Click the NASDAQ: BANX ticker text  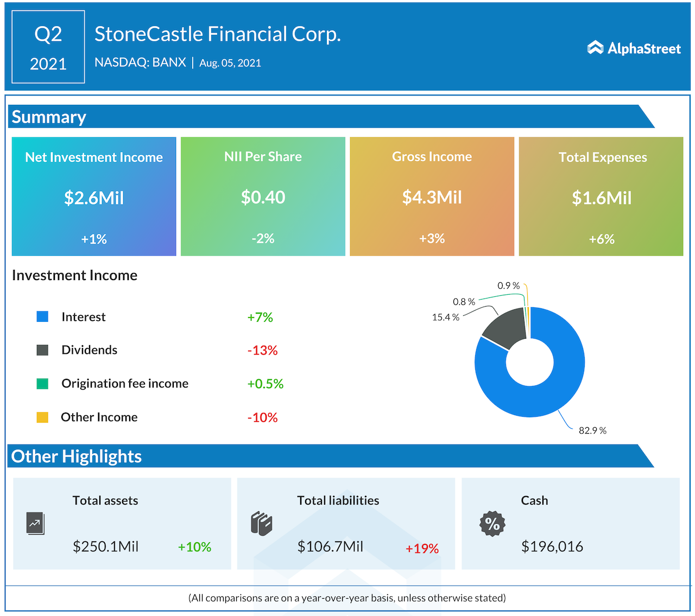[x=140, y=62]
